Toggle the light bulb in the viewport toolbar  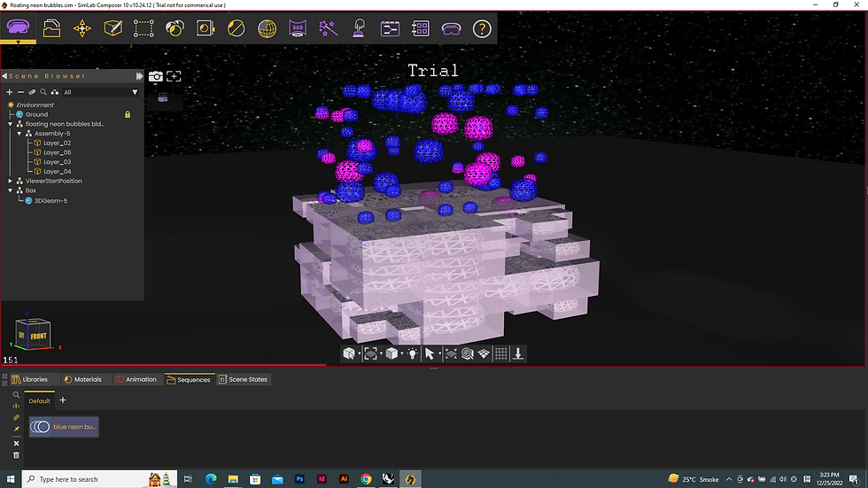click(413, 353)
